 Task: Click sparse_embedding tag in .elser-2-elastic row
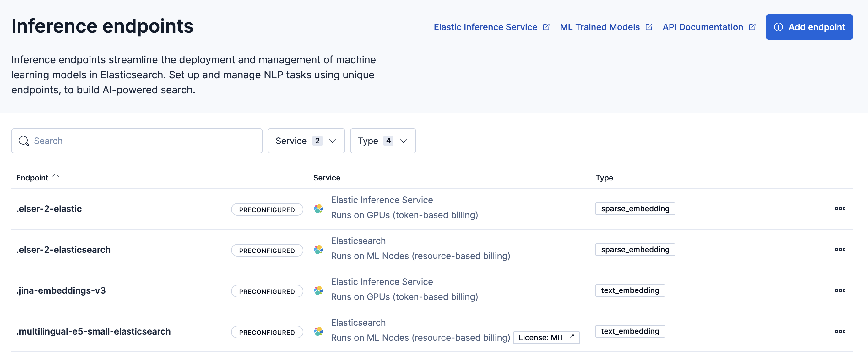(635, 208)
